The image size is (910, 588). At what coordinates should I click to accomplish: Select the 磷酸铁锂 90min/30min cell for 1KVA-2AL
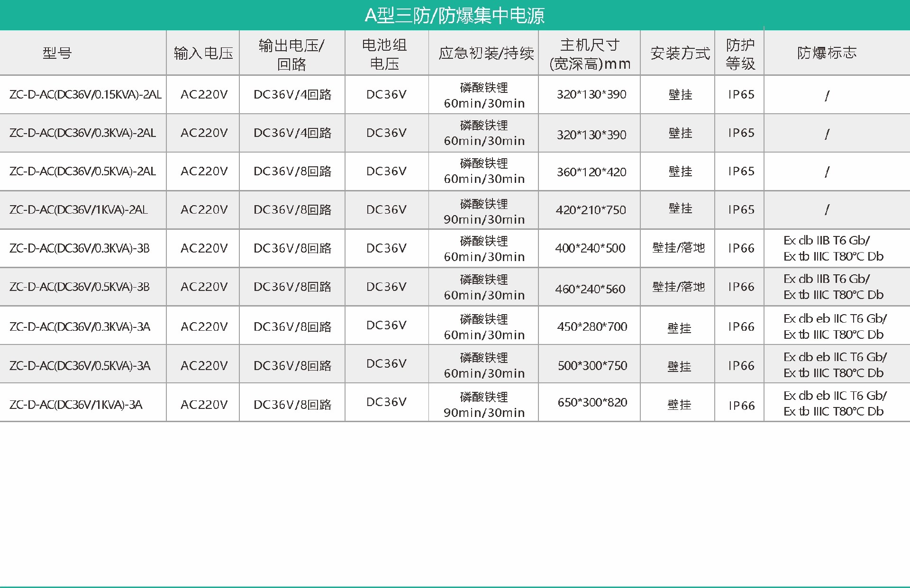[x=483, y=210]
